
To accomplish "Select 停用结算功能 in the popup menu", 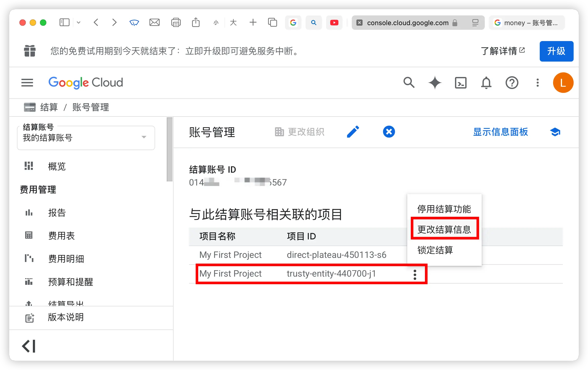I will point(444,209).
